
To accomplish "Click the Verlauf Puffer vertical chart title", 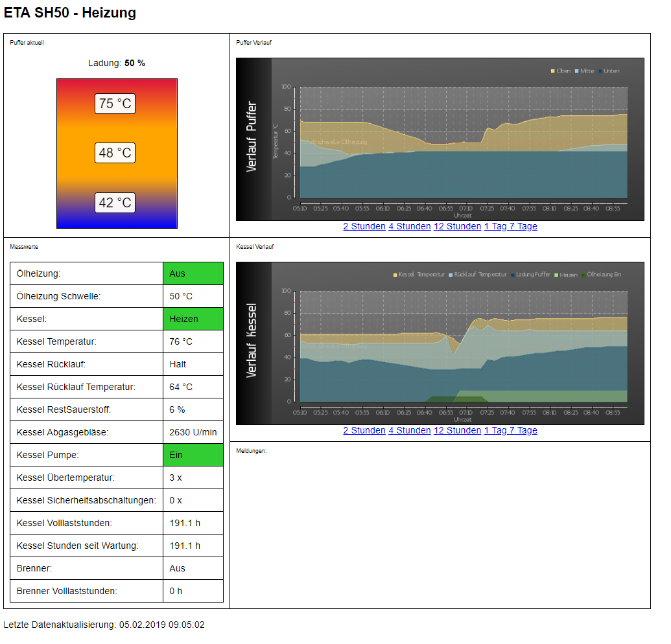I will click(x=252, y=137).
